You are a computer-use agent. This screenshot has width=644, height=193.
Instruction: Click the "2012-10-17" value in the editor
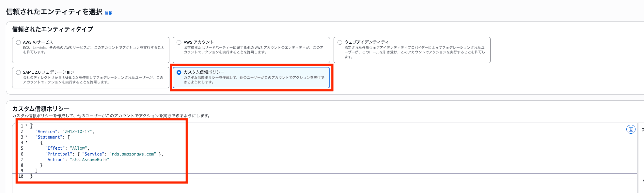pos(77,132)
